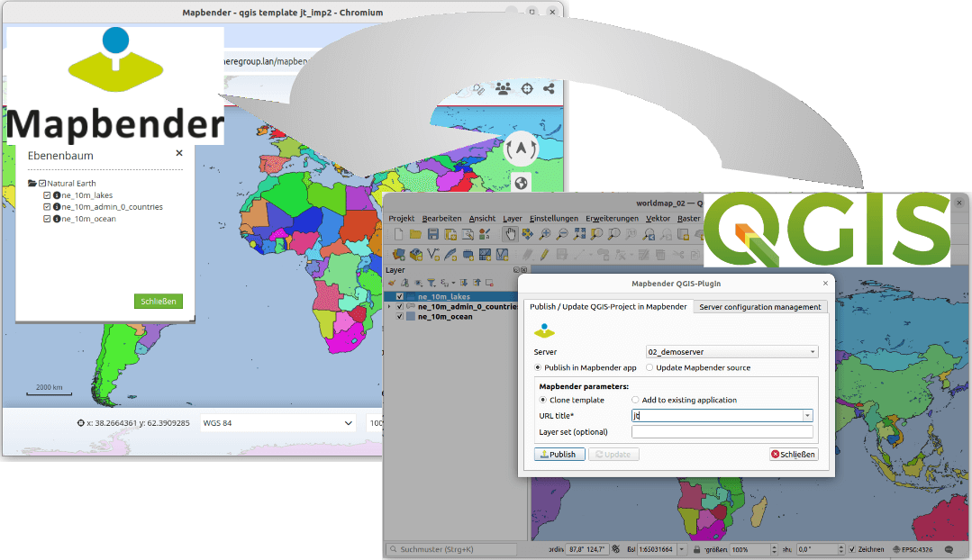This screenshot has width=972, height=560.
Task: Choose Add to existing application option
Action: tap(635, 400)
